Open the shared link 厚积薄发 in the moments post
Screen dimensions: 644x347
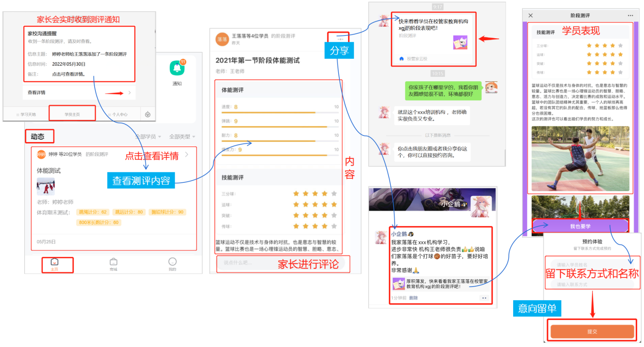coord(441,284)
